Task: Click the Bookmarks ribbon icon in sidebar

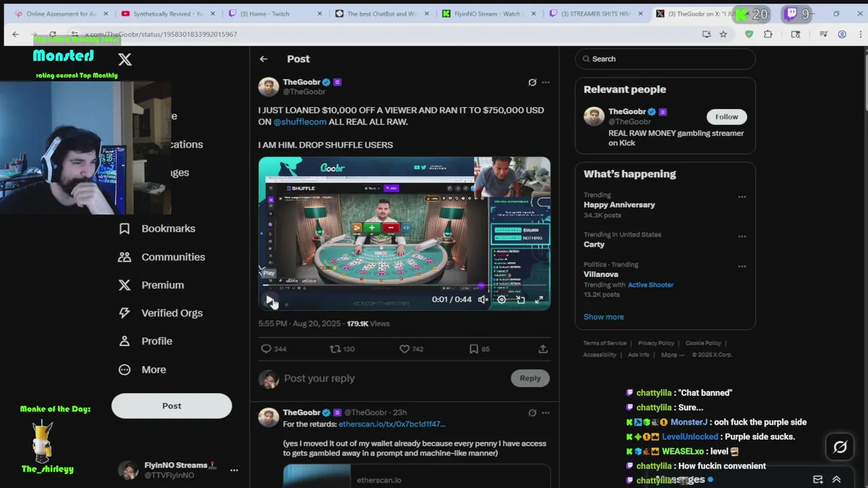Action: (125, 228)
